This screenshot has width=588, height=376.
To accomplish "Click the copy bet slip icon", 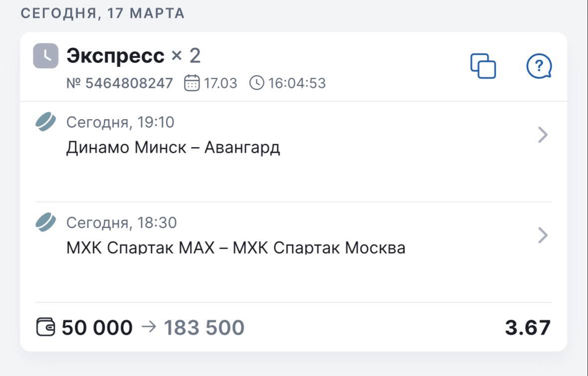I will pos(483,66).
